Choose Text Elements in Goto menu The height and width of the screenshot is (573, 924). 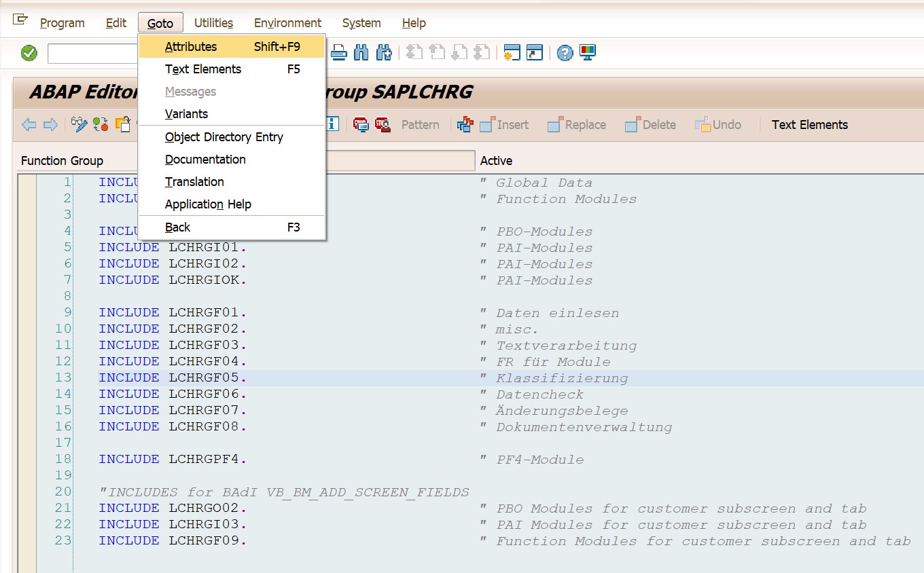(x=203, y=69)
